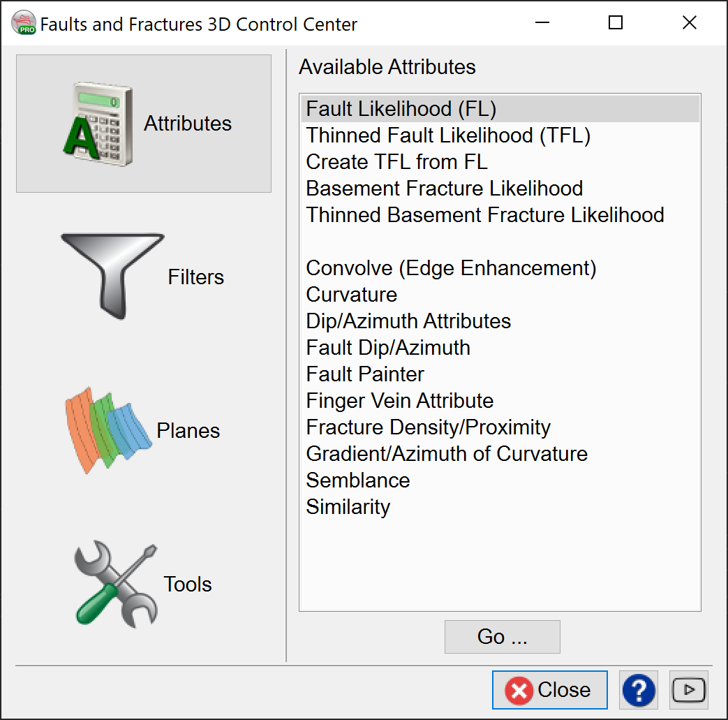Click the video play icon button
This screenshot has width=728, height=720.
point(689,690)
